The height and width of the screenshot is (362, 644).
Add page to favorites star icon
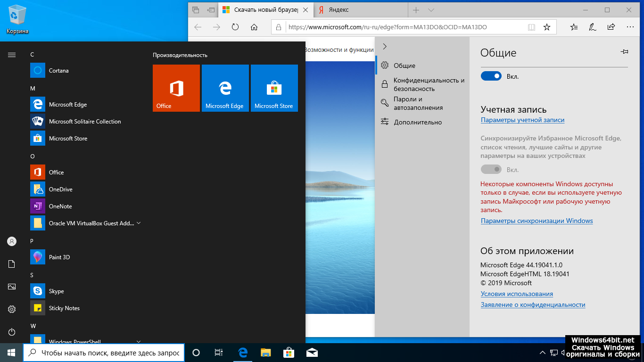547,27
